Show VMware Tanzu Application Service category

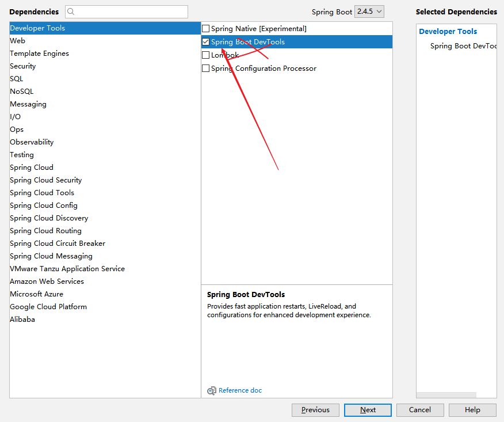tap(105, 269)
